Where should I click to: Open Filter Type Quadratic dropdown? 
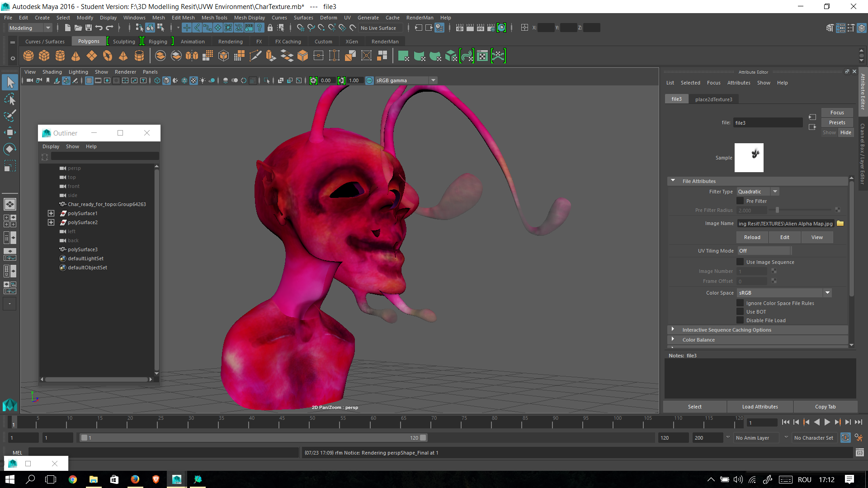click(758, 192)
